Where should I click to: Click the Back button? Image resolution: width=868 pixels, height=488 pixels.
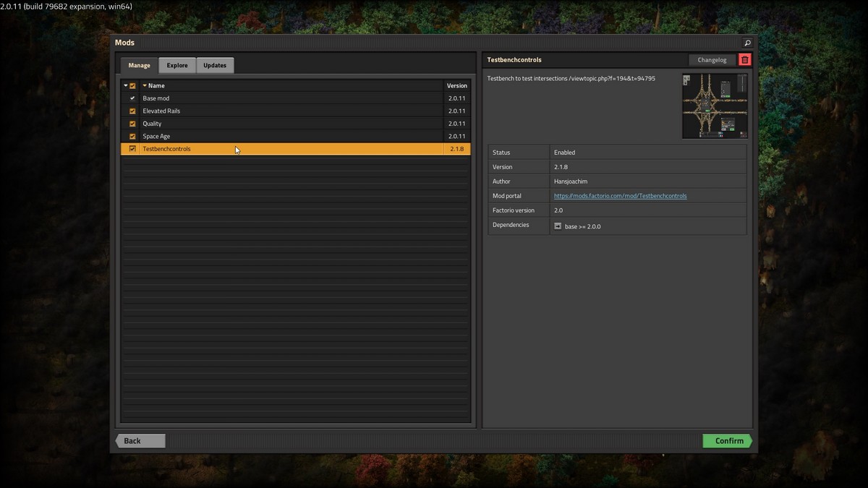point(140,440)
